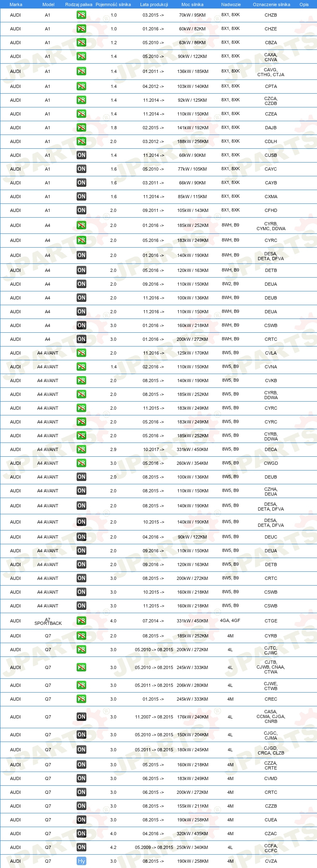Select the diesel ON icon for engine CFHD

(x=81, y=210)
